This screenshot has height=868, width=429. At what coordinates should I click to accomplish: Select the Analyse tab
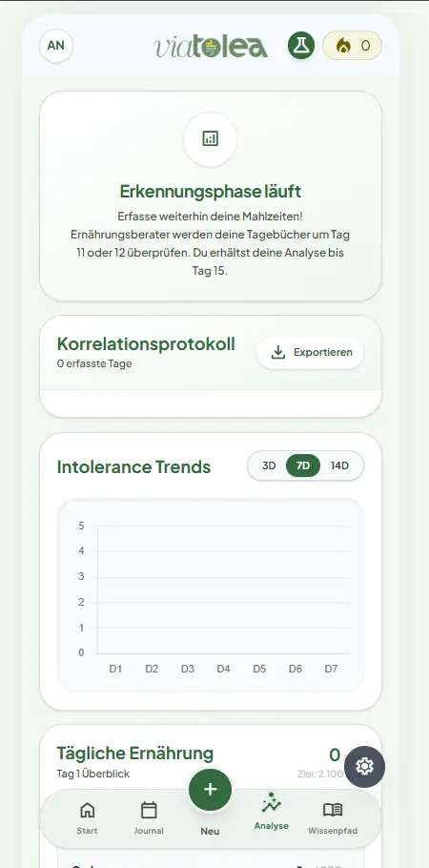[x=272, y=811]
